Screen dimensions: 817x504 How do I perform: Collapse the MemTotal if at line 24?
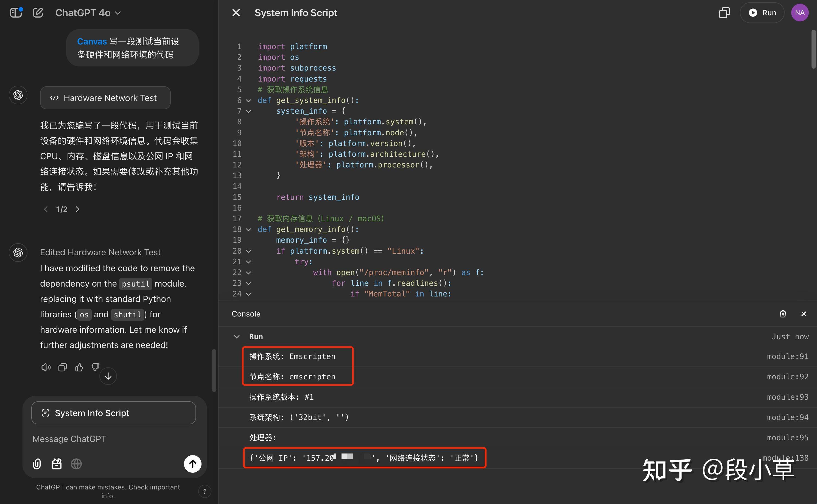tap(248, 294)
